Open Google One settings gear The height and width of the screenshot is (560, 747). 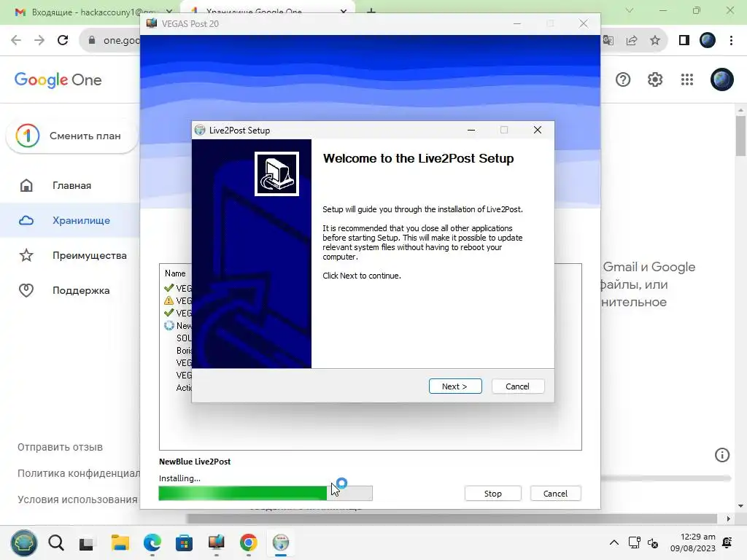point(655,79)
